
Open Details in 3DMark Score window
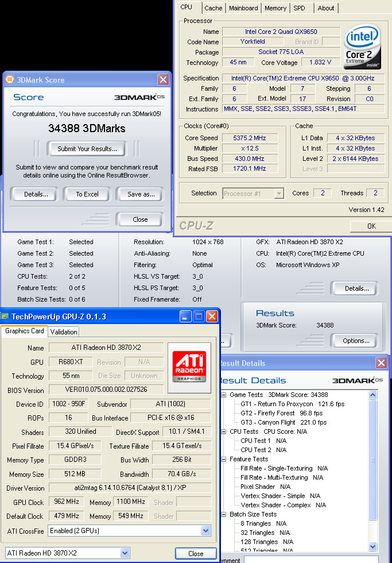[x=36, y=194]
